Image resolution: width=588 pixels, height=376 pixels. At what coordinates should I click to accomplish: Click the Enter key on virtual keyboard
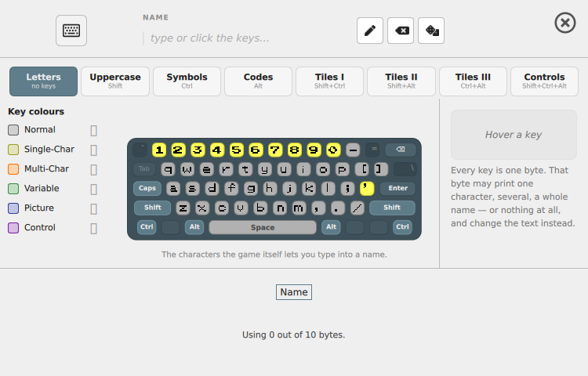coord(397,188)
